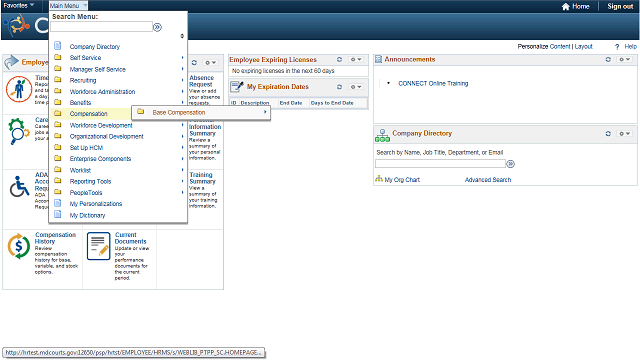The width and height of the screenshot is (640, 360).
Task: Open the Current Documents page icon
Action: [98, 246]
